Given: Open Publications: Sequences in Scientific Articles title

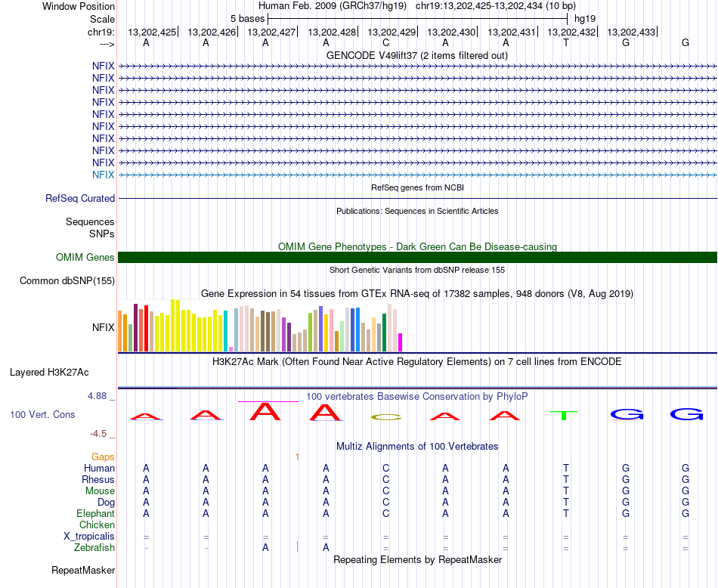Looking at the screenshot, I should 417,211.
